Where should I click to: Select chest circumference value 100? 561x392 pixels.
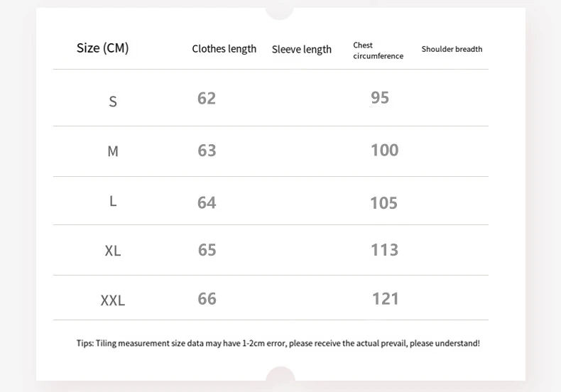(384, 150)
